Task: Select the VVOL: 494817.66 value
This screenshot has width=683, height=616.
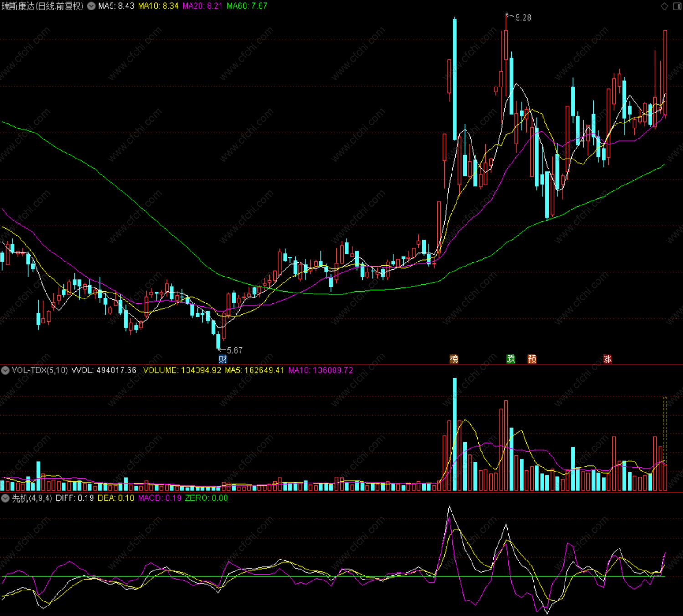Action: click(x=104, y=370)
